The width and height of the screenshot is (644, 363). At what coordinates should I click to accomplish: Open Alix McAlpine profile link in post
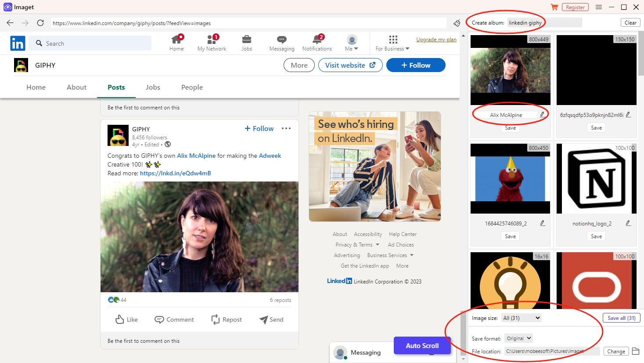click(196, 156)
